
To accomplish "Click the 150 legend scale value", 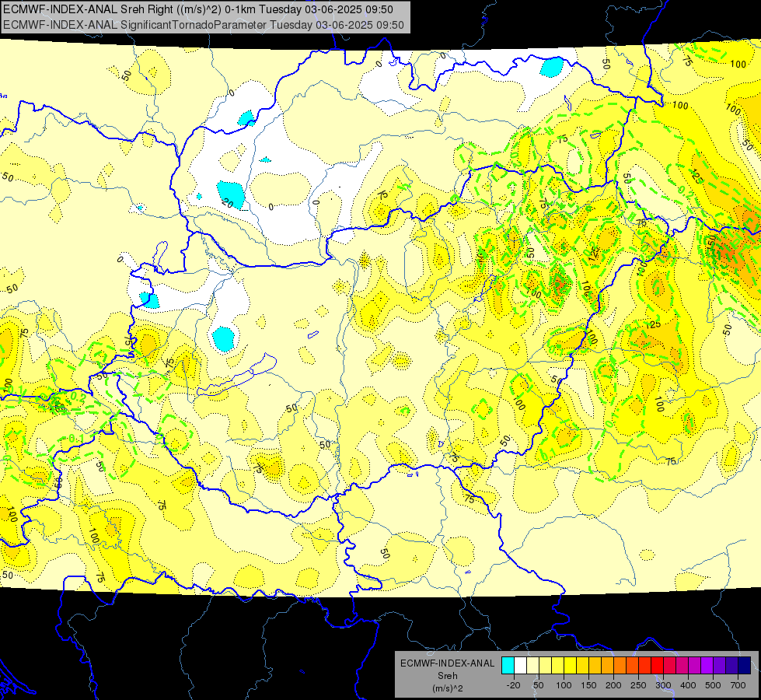I will point(588,685).
